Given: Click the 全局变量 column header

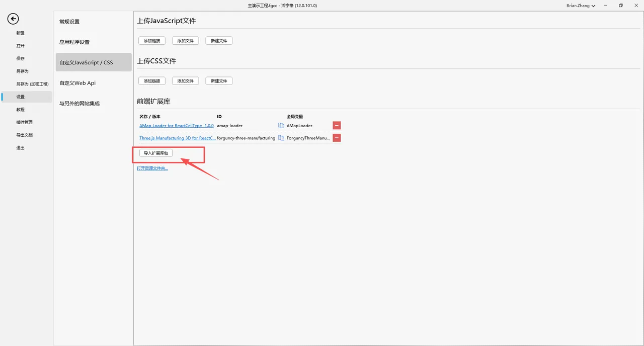Looking at the screenshot, I should coord(295,117).
